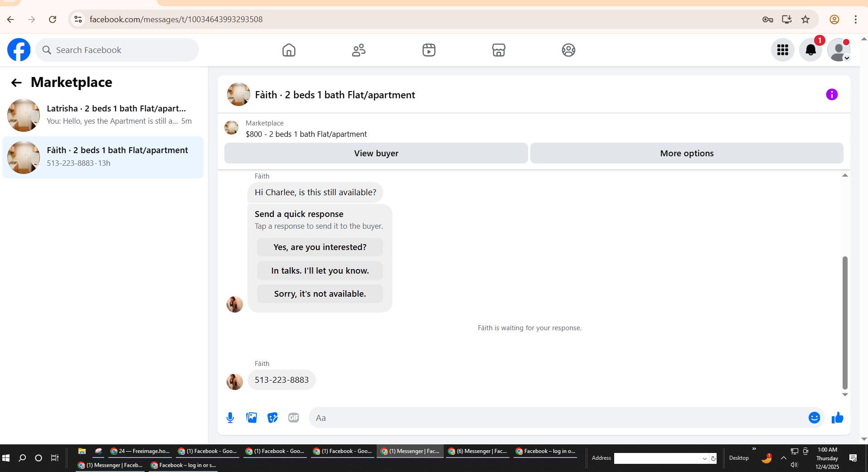Choose a sticker icon
Screen dimensions: 868x472
click(x=272, y=418)
